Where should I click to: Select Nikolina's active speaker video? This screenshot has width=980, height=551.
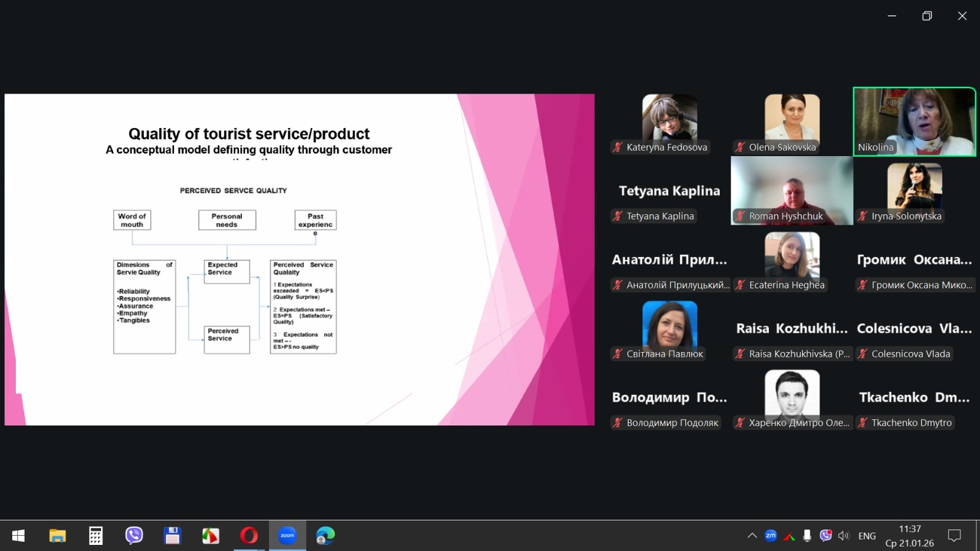pyautogui.click(x=914, y=121)
